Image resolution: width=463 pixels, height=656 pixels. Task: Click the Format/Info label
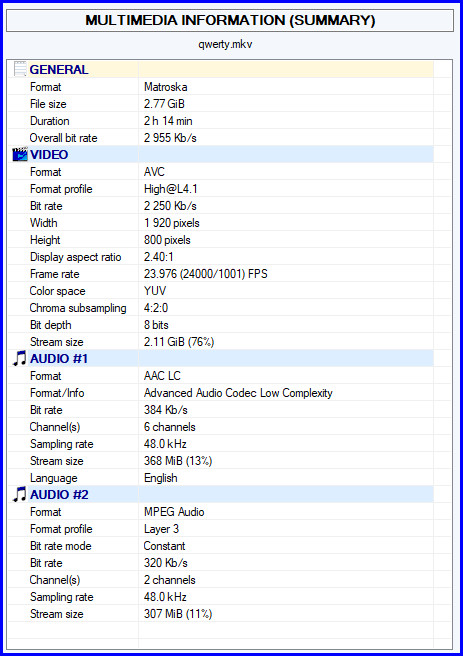(x=57, y=393)
